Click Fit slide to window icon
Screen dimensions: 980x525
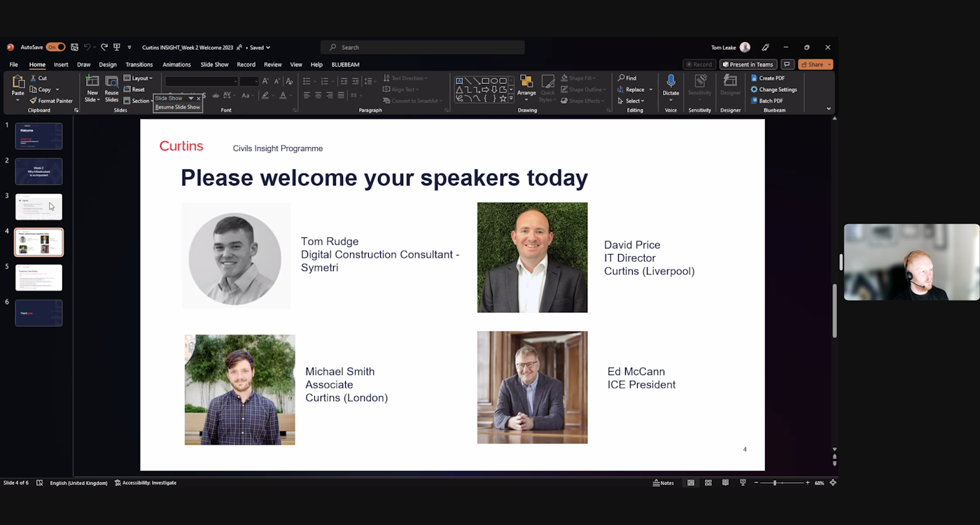[x=833, y=483]
